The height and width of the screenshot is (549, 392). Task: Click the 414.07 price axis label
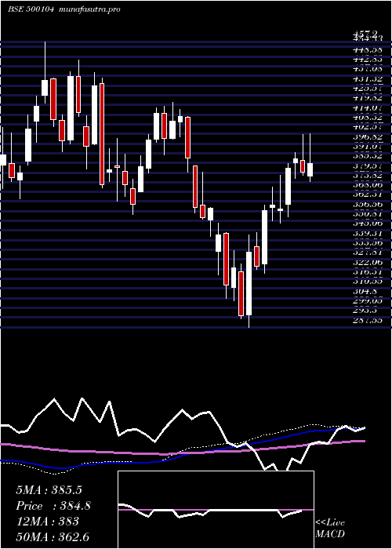[x=368, y=108]
